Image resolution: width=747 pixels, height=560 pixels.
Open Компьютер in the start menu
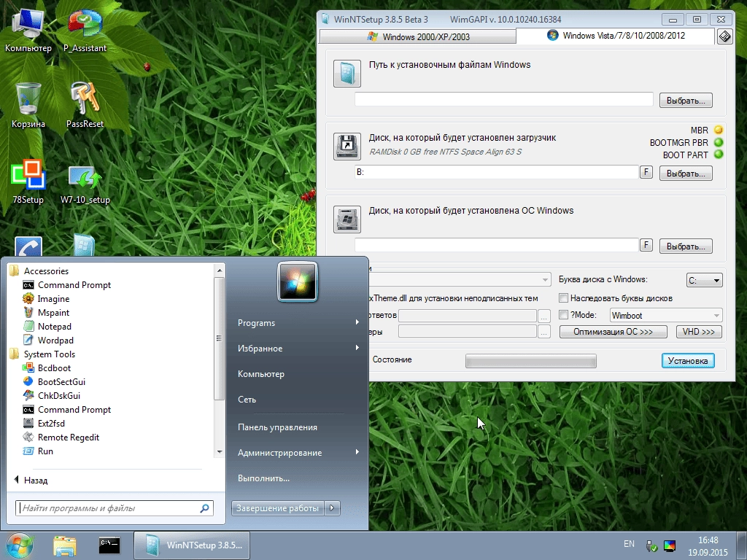(x=261, y=374)
